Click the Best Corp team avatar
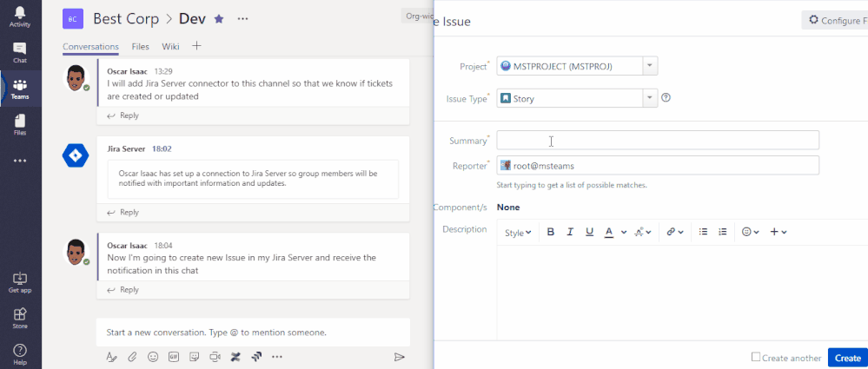Image resolution: width=868 pixels, height=369 pixels. tap(72, 19)
